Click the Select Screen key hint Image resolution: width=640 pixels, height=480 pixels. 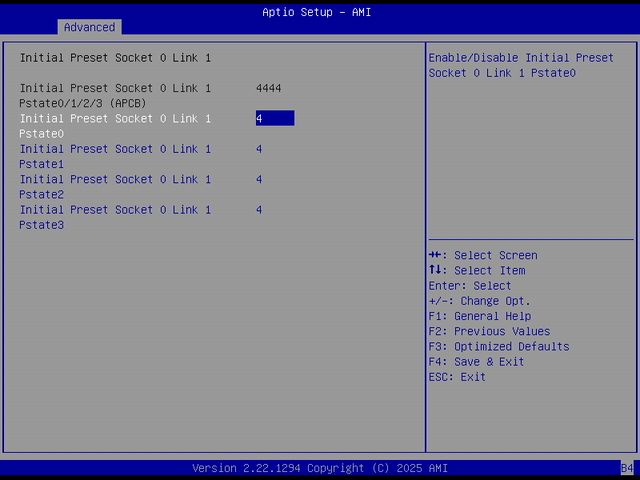[x=483, y=256]
